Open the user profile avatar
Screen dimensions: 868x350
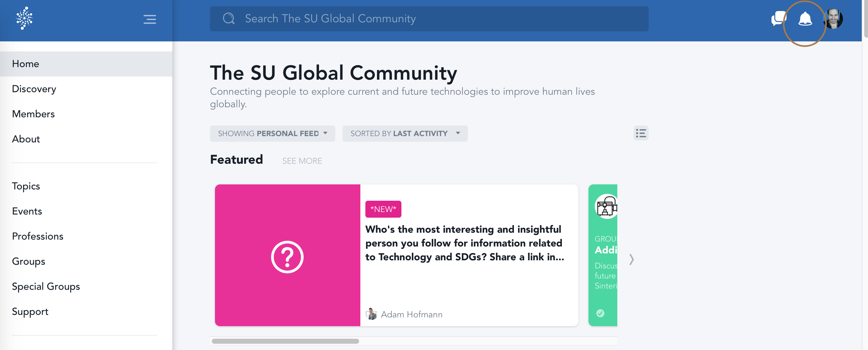coord(833,19)
